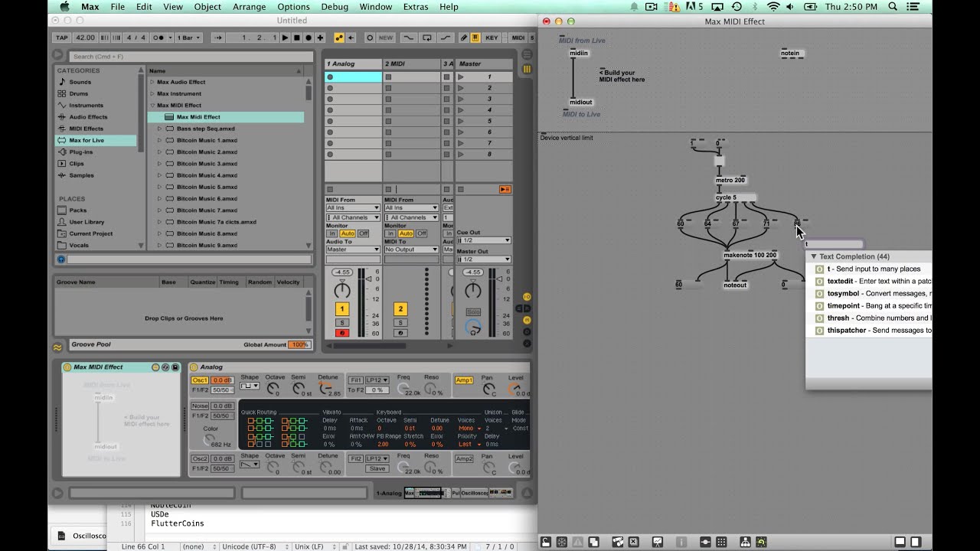This screenshot has width=980, height=551.
Task: Open MIDI To No Output dropdown
Action: tap(411, 249)
